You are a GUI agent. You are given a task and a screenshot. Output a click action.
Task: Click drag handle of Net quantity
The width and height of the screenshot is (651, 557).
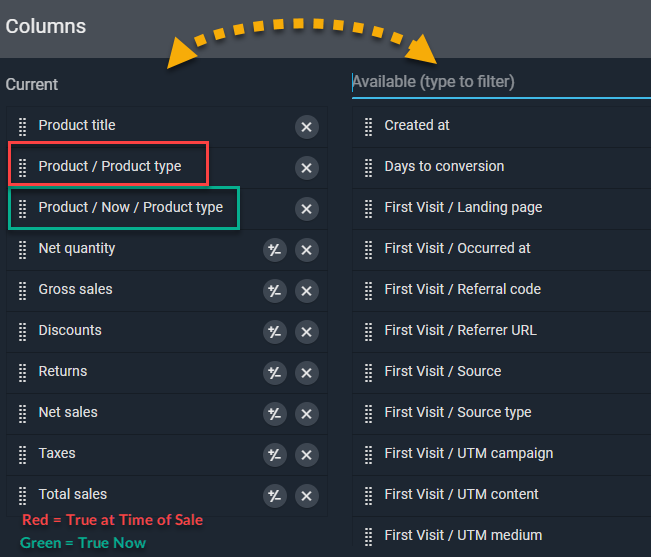(23, 249)
